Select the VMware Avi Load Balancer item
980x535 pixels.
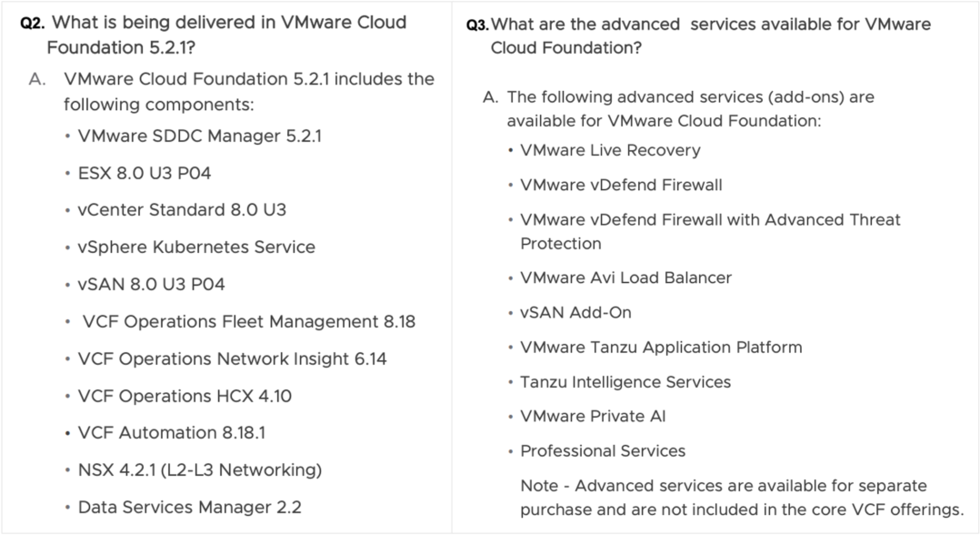[x=625, y=278]
